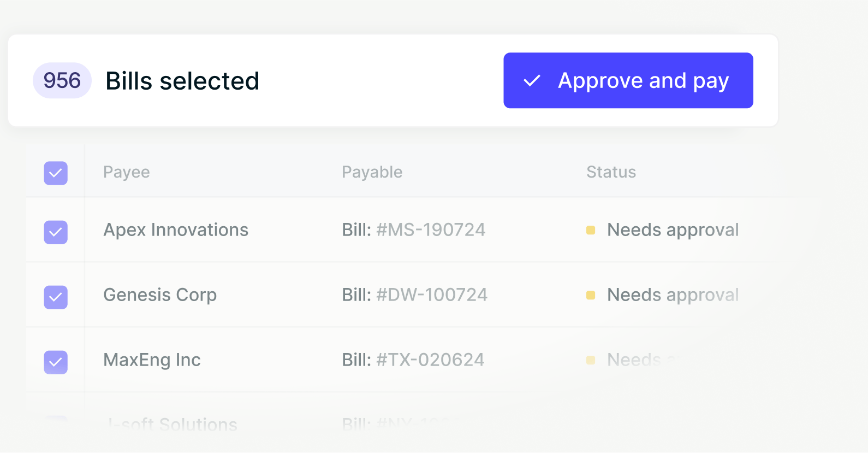
Task: Open the Apex Innovations payee
Action: point(176,230)
